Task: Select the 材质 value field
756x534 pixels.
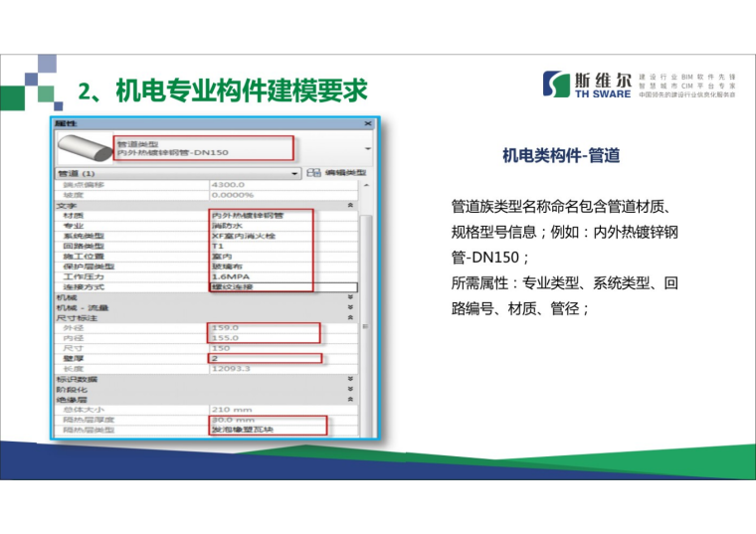Action: 261,215
